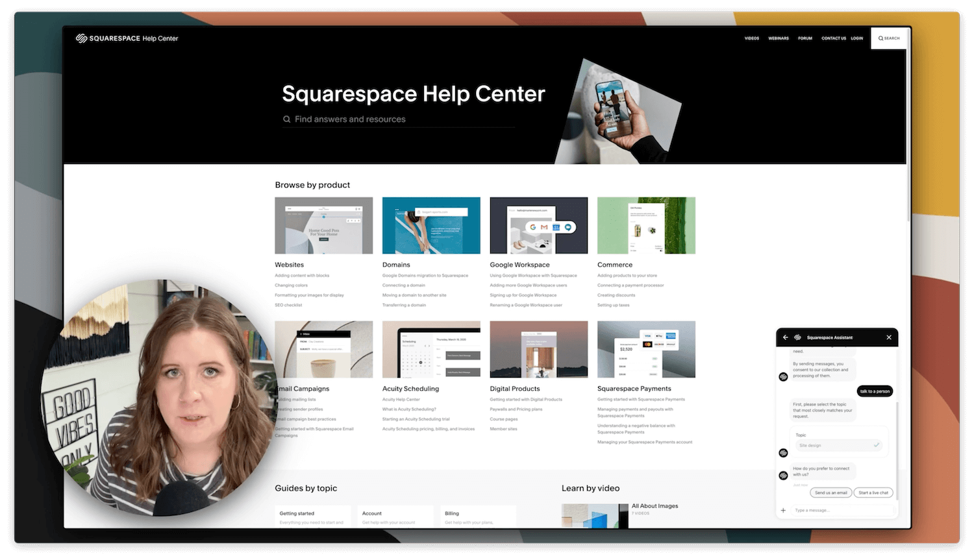Open Forum in the top navigation

[805, 38]
